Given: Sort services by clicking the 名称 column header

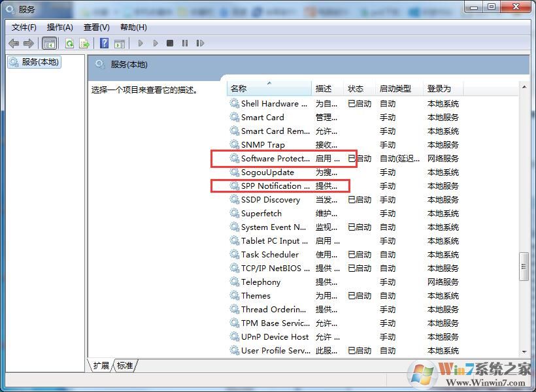Looking at the screenshot, I should (269, 88).
